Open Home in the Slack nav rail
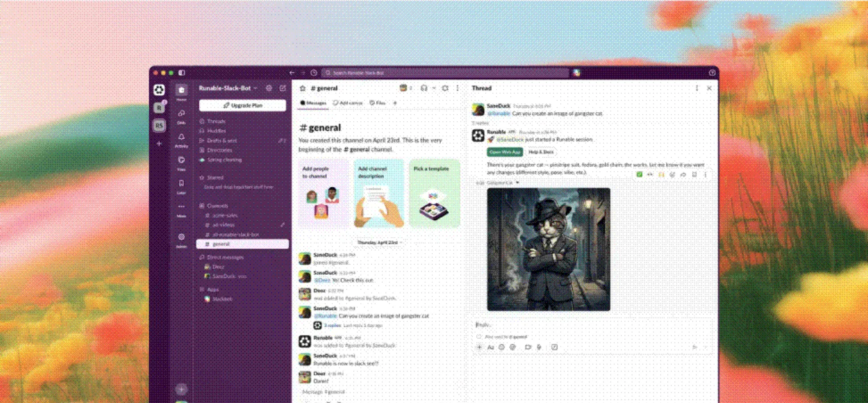Screen dimensions: 868x403 [x=181, y=90]
